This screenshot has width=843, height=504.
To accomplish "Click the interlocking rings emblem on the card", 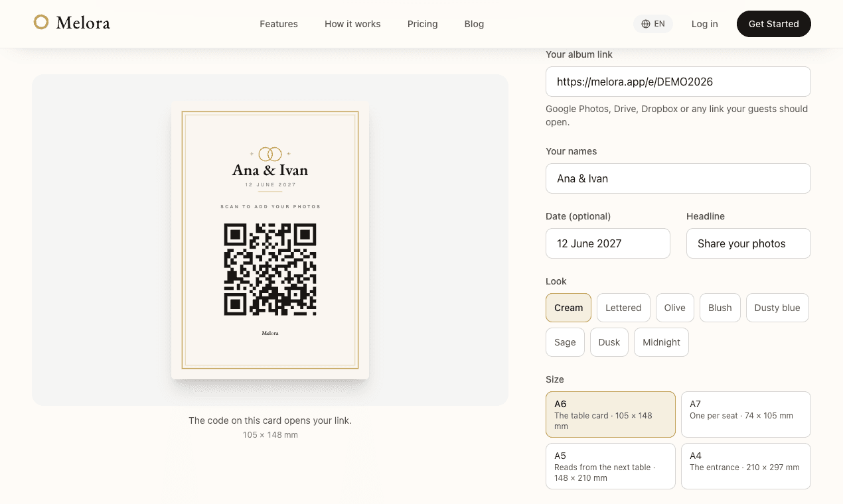I will click(x=270, y=154).
